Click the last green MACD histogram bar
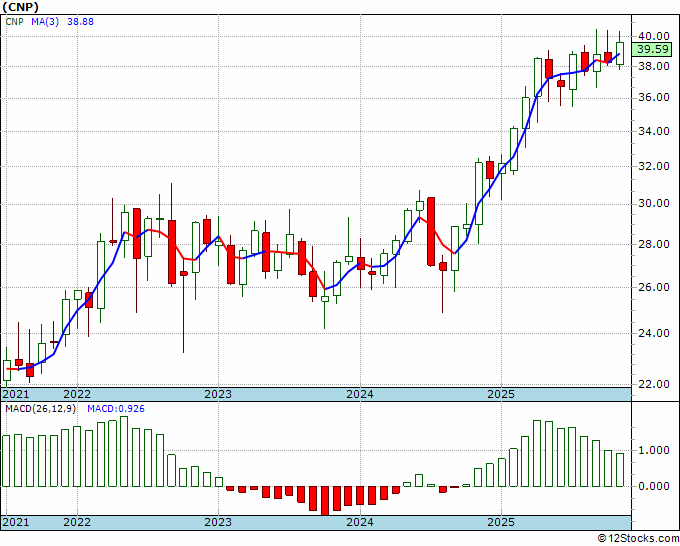This screenshot has width=680, height=546. coord(620,470)
